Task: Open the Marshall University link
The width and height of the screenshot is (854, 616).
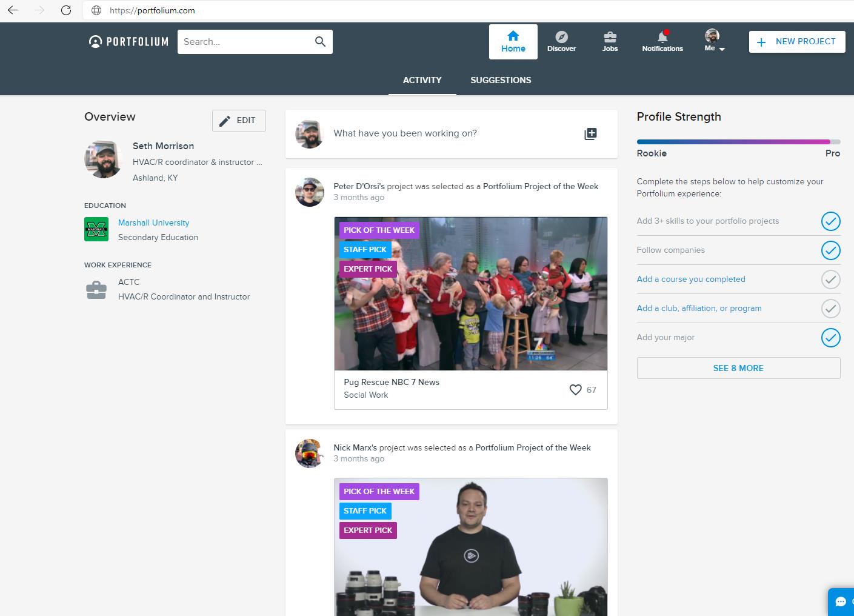Action: (x=153, y=223)
